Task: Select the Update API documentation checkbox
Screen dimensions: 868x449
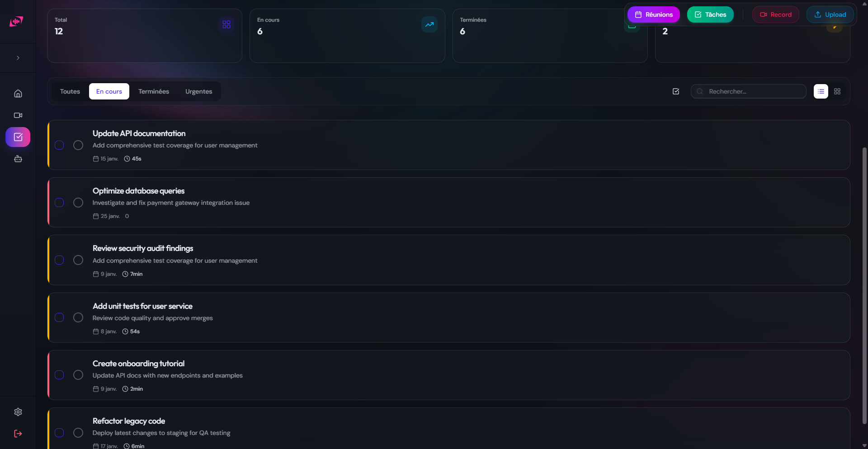Action: coord(59,145)
